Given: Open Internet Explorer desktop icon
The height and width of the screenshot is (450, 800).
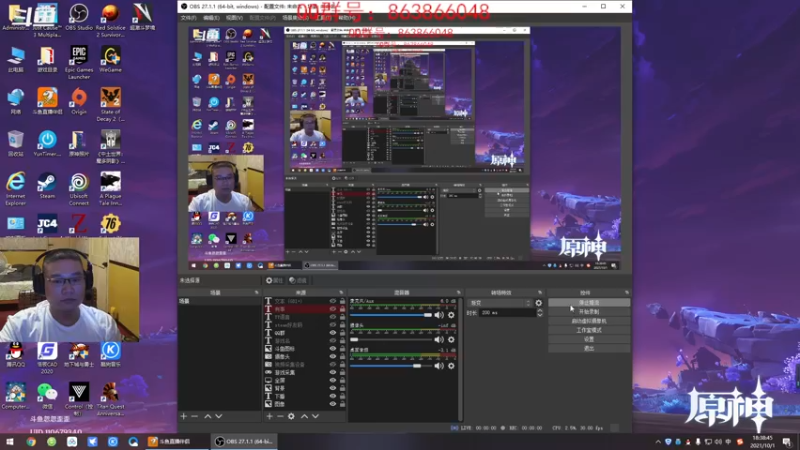Looking at the screenshot, I should click(15, 189).
